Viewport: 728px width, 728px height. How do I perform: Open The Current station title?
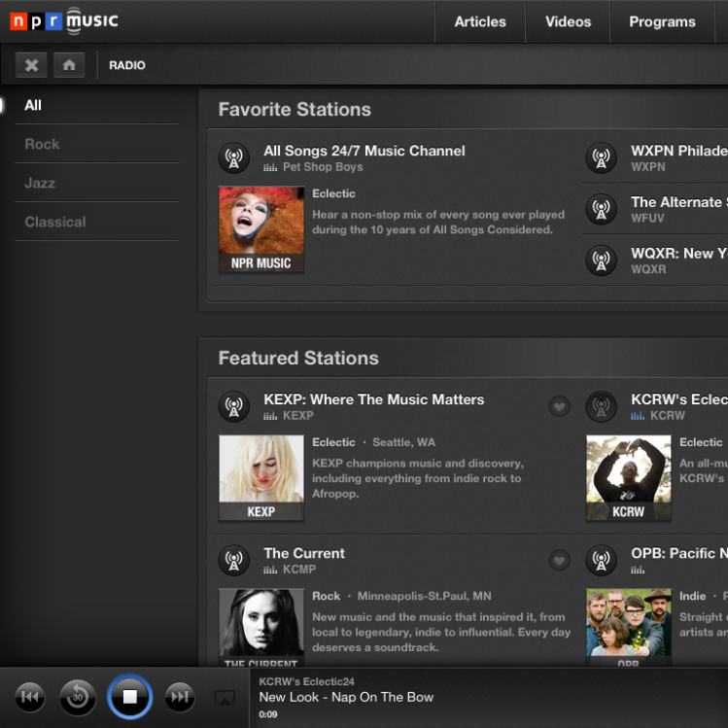pyautogui.click(x=304, y=553)
